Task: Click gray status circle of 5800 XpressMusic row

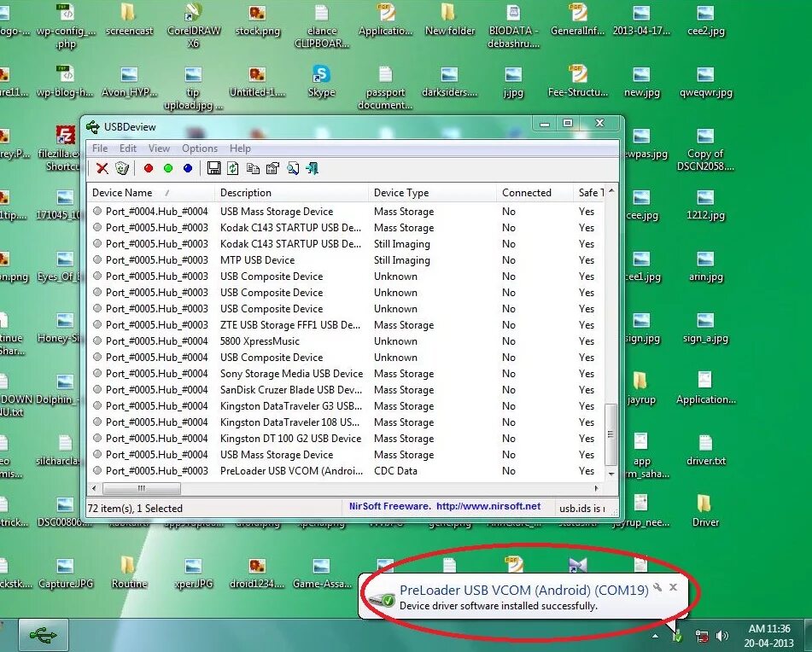Action: (x=96, y=341)
